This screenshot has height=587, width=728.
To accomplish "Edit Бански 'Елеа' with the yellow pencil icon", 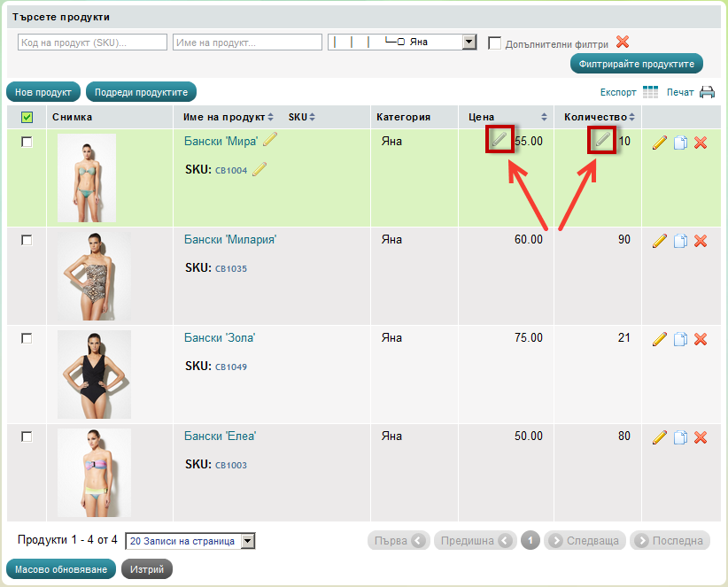I will pos(659,437).
